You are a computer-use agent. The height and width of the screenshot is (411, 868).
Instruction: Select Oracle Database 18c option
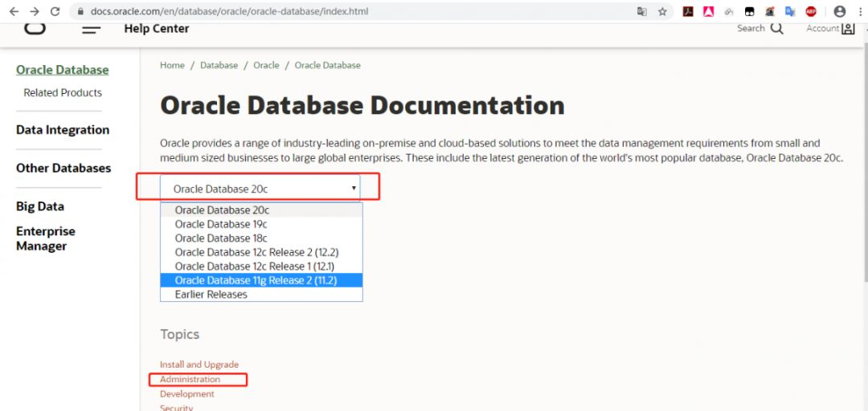point(261,238)
